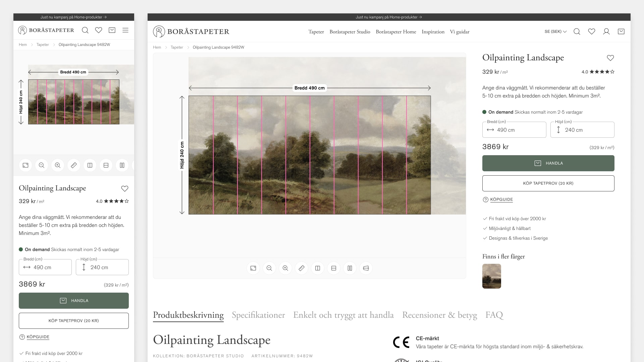644x362 pixels.
Task: Open the account profile icon in header
Action: tap(606, 32)
